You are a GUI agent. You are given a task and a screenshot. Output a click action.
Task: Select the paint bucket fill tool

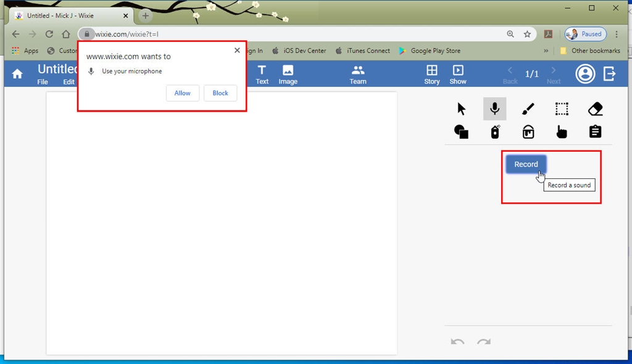click(528, 132)
